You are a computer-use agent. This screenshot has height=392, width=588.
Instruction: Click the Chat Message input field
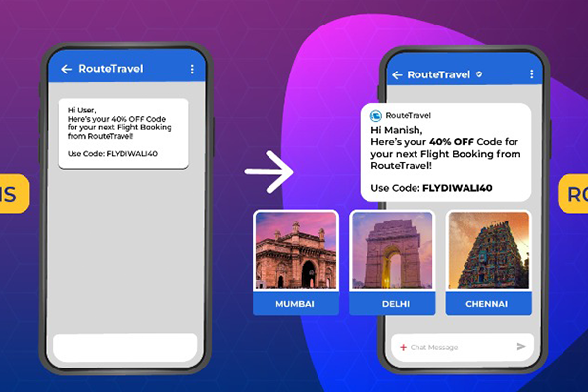click(x=463, y=347)
